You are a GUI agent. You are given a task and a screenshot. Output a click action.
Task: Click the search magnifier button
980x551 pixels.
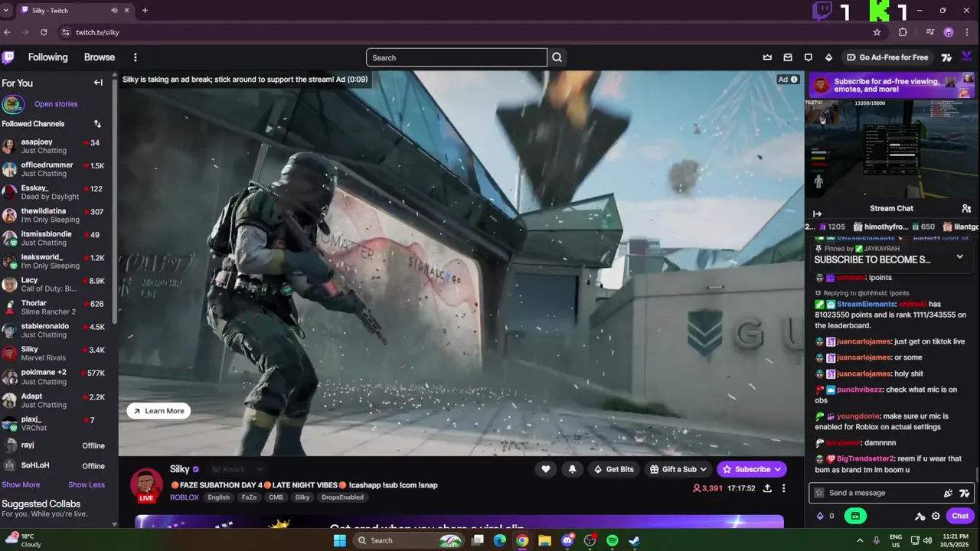557,57
